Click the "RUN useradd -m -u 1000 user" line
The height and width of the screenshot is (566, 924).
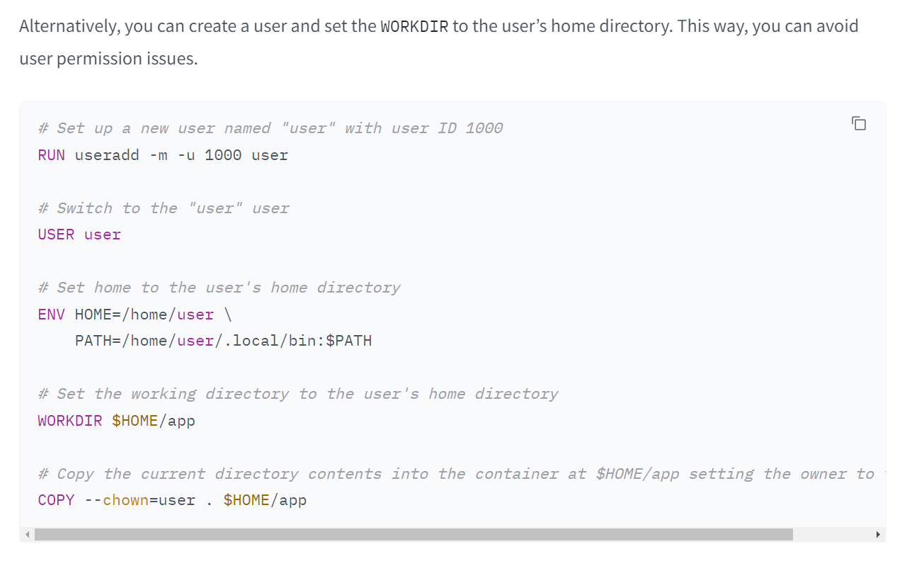[x=163, y=155]
